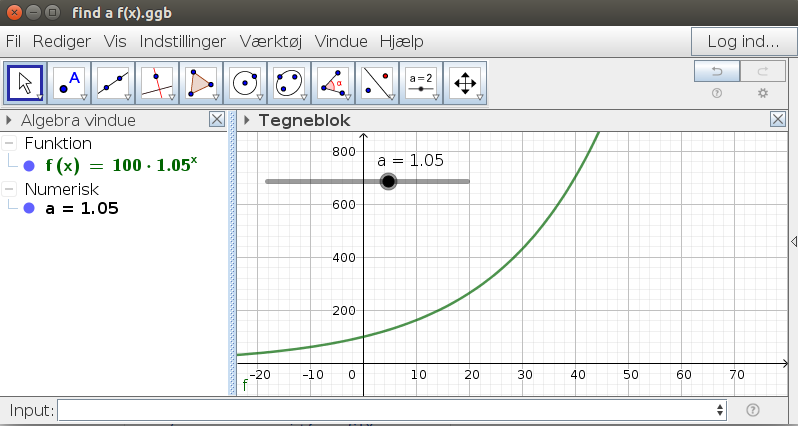This screenshot has width=798, height=426.
Task: Open the Point tool dropdown triangle
Action: coord(84,97)
